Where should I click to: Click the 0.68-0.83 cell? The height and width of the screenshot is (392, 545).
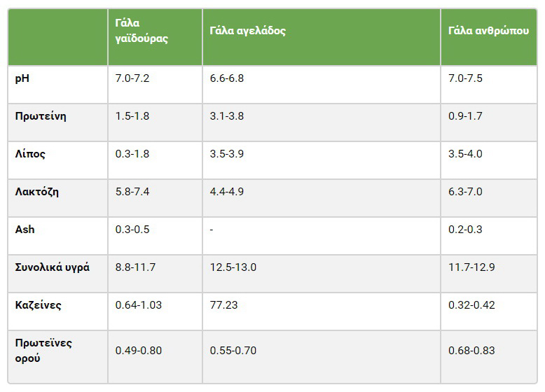coord(471,351)
